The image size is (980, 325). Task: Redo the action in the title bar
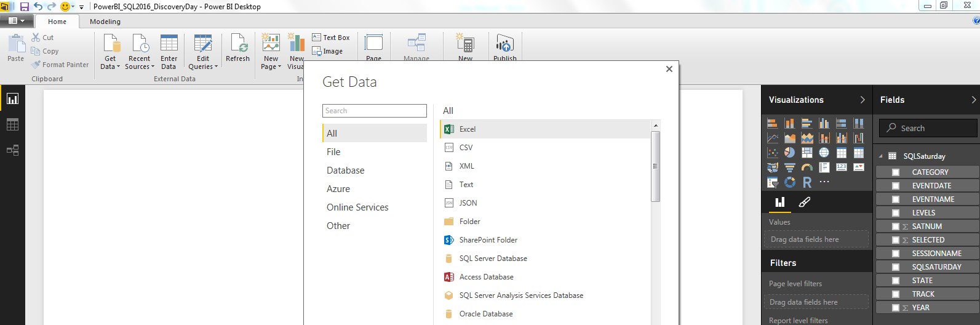click(x=52, y=7)
